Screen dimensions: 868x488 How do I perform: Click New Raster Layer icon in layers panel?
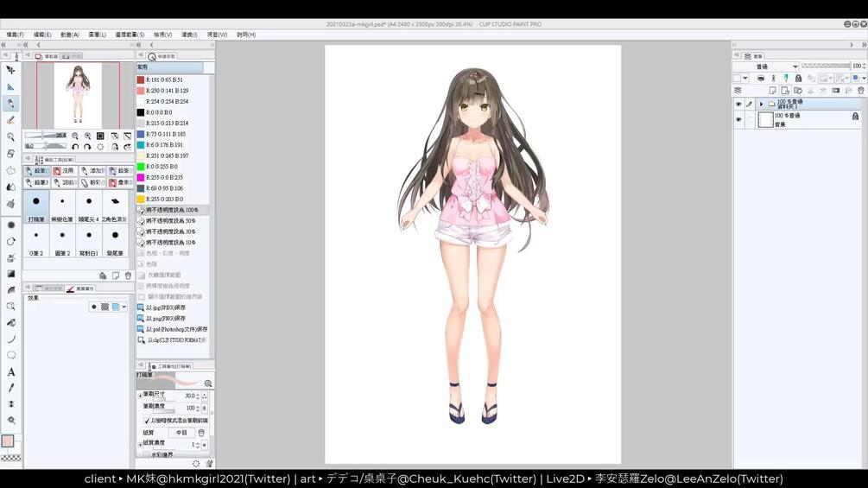(x=772, y=90)
